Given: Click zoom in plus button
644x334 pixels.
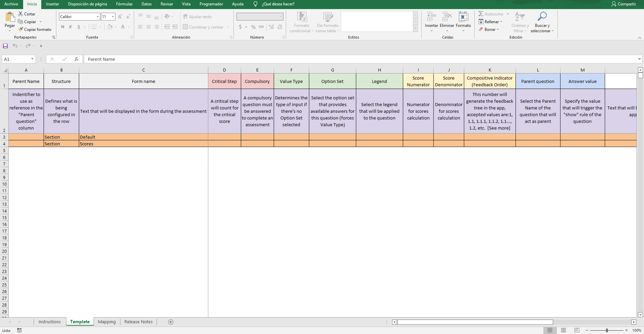Looking at the screenshot, I should click(x=626, y=330).
